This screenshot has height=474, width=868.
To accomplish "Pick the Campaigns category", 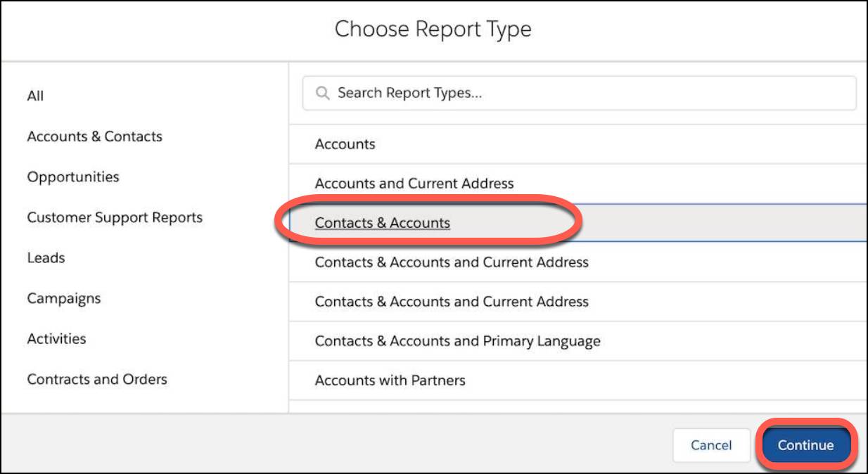I will tap(64, 298).
